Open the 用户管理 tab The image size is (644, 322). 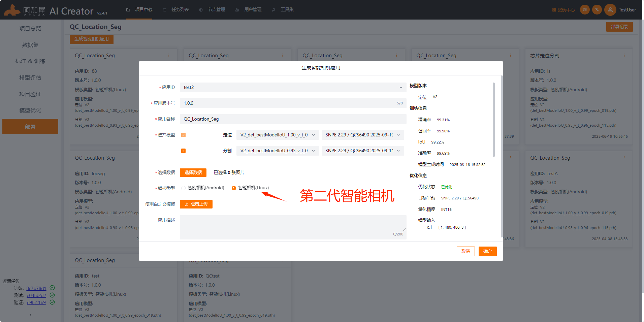248,10
